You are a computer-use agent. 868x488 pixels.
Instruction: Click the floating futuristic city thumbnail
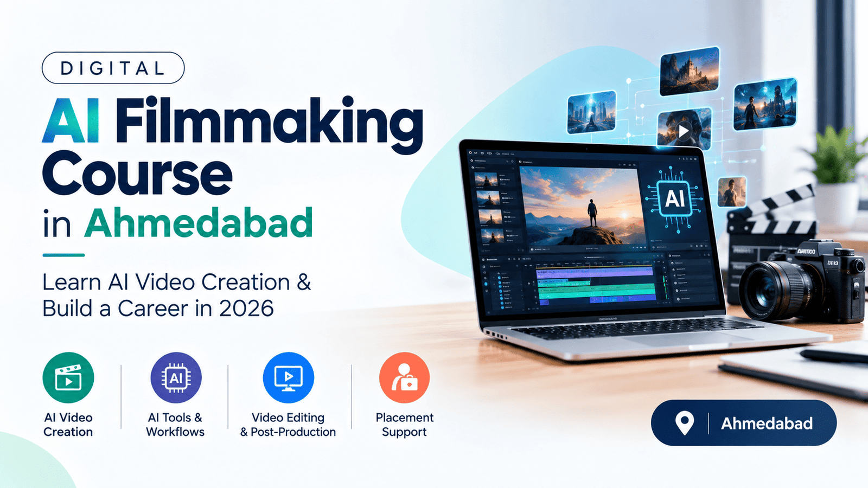(x=592, y=112)
